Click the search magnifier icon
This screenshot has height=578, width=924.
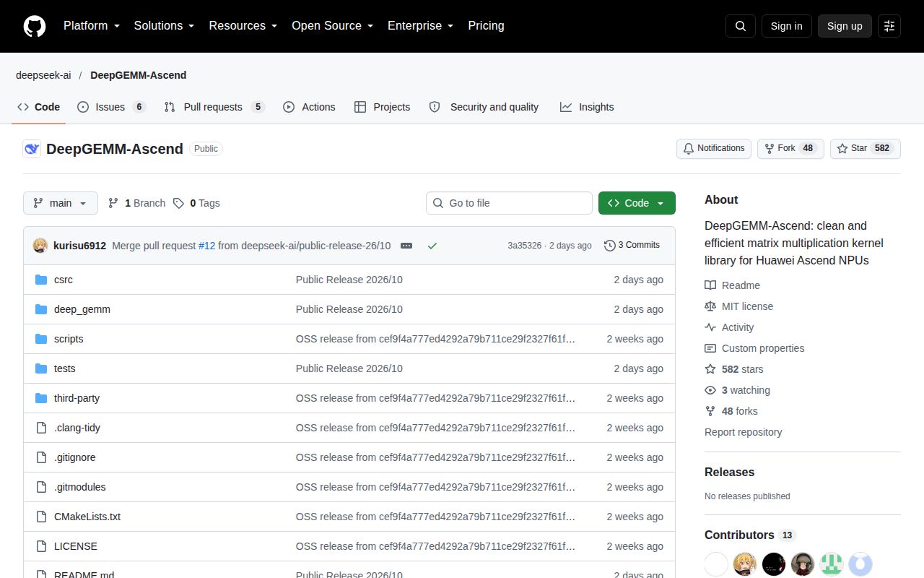[741, 26]
